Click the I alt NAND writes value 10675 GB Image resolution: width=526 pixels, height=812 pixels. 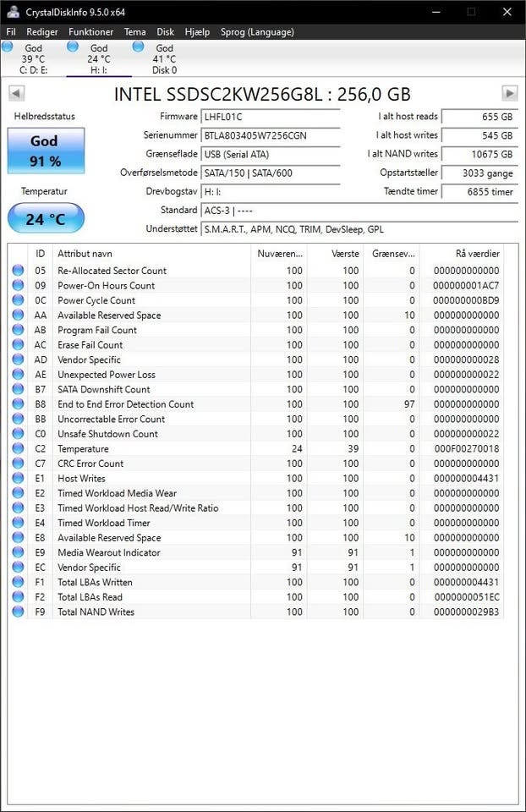click(x=479, y=154)
